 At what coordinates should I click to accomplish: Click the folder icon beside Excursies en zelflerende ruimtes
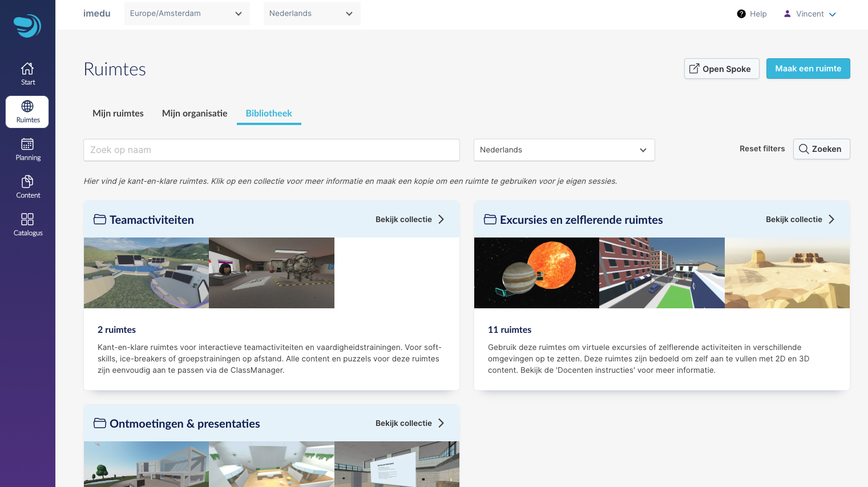(490, 219)
